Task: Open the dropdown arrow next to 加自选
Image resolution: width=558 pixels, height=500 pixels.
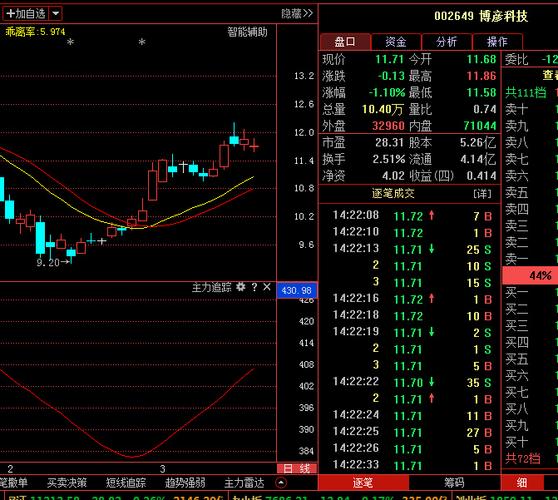Action: point(56,14)
